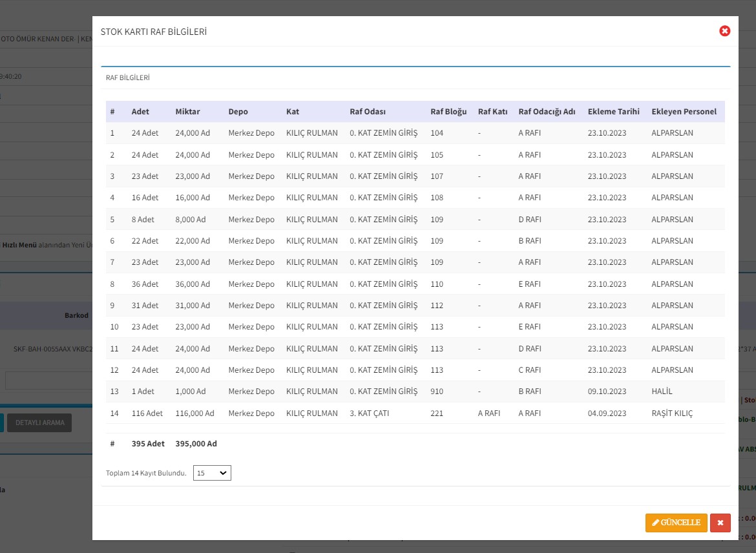This screenshot has height=553, width=756.
Task: Click the DETAYLI ARAMA button in background
Action: pos(40,423)
